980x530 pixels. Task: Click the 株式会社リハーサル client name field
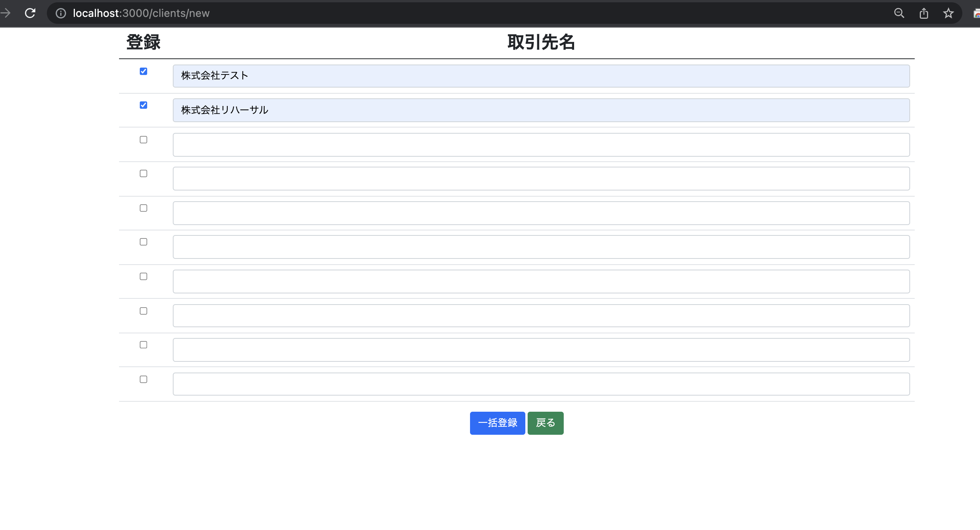coord(541,110)
